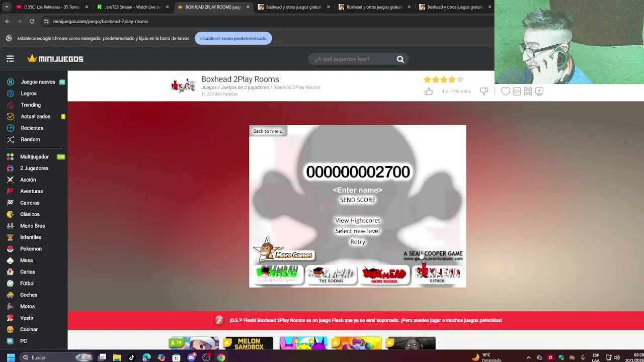The image size is (644, 362).
Task: Click View Highscores in the game
Action: 358,221
